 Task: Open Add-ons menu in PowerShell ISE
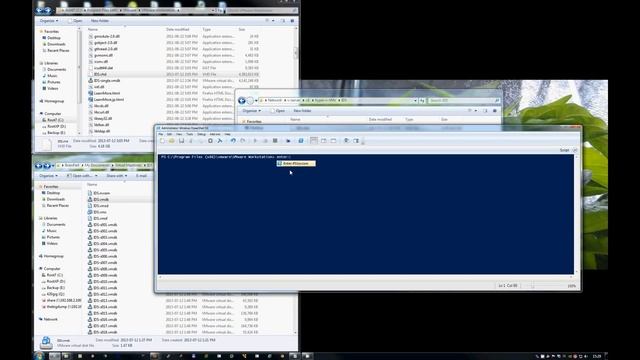[215, 134]
